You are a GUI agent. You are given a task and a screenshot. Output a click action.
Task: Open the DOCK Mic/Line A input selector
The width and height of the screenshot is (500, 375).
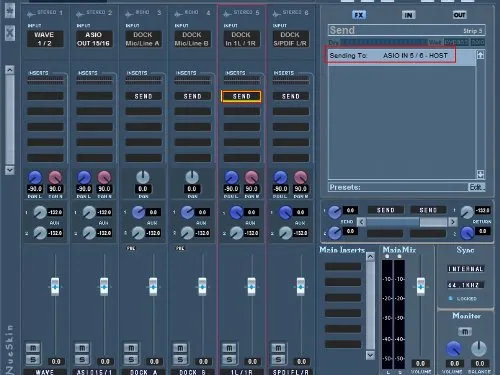(x=143, y=39)
